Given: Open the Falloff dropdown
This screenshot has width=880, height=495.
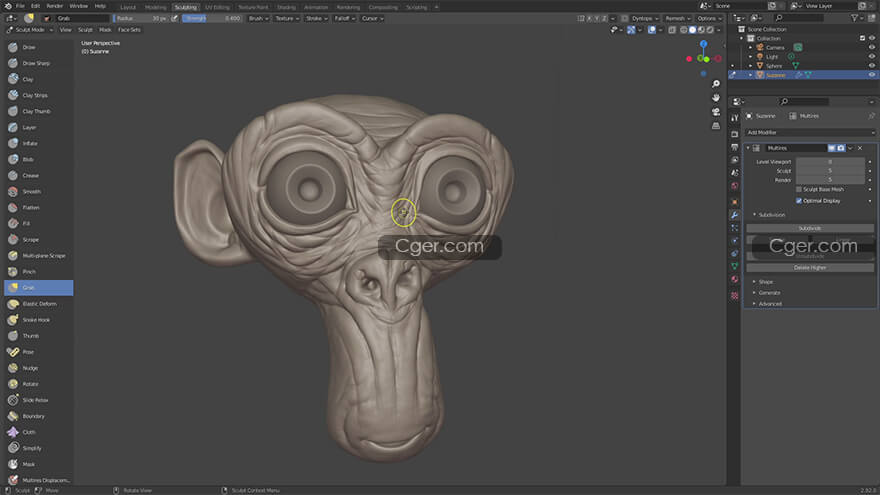Looking at the screenshot, I should coord(344,19).
